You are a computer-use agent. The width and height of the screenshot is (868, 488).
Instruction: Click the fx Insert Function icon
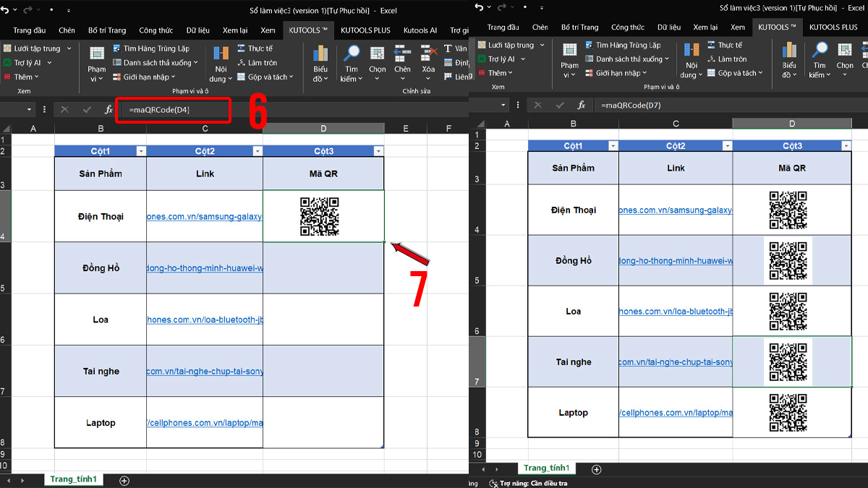[x=109, y=110]
